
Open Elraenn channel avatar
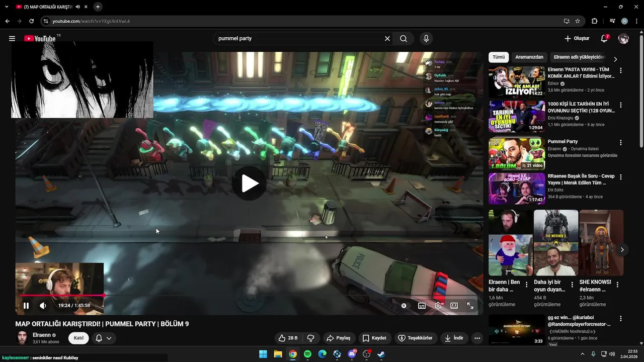(x=22, y=338)
